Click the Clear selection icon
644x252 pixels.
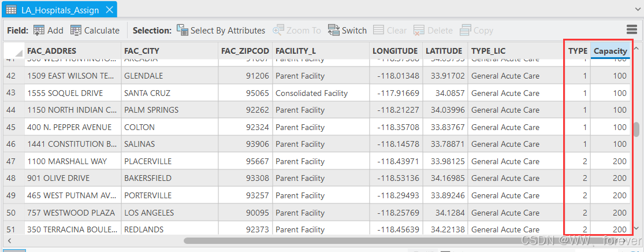coord(379,31)
